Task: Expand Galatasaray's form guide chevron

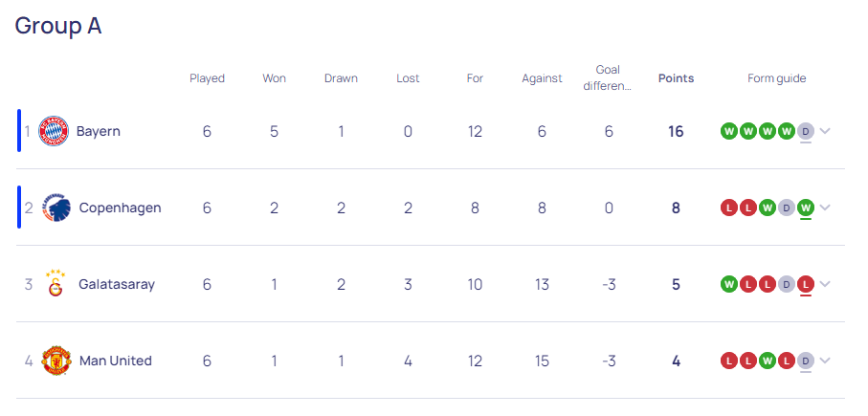Action: (x=825, y=284)
